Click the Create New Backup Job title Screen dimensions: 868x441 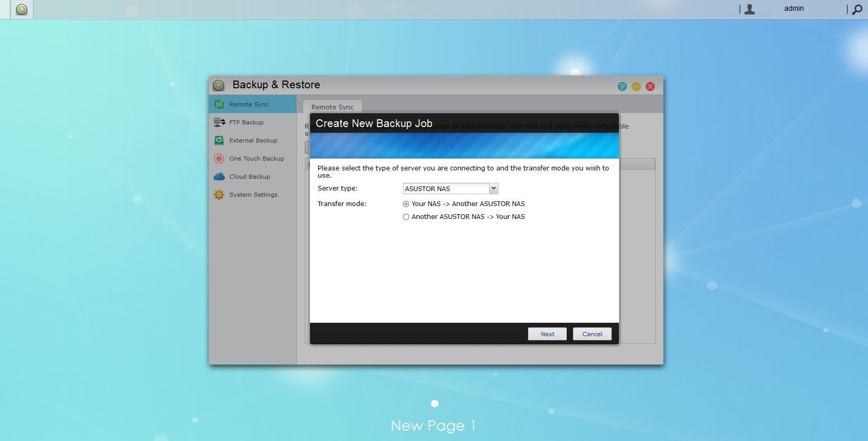click(x=374, y=123)
